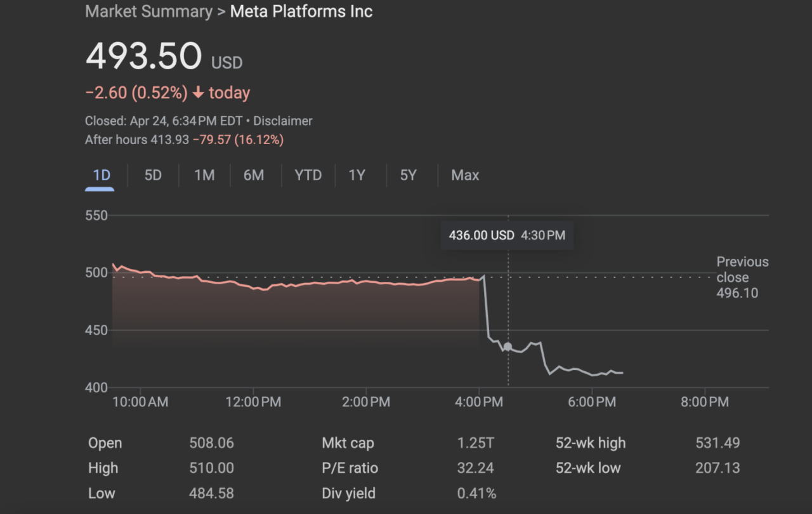Click the High value 510.00
812x514 pixels.
(x=212, y=468)
